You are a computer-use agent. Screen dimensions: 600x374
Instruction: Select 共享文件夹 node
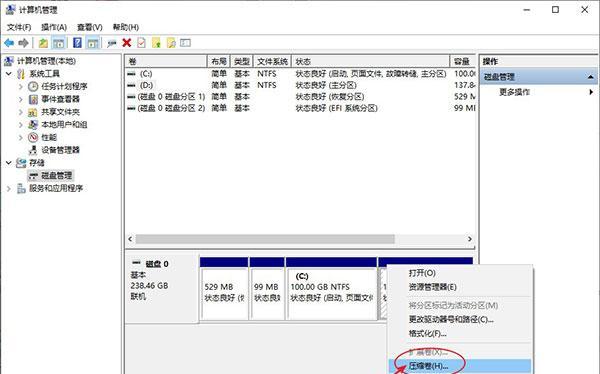pyautogui.click(x=60, y=112)
